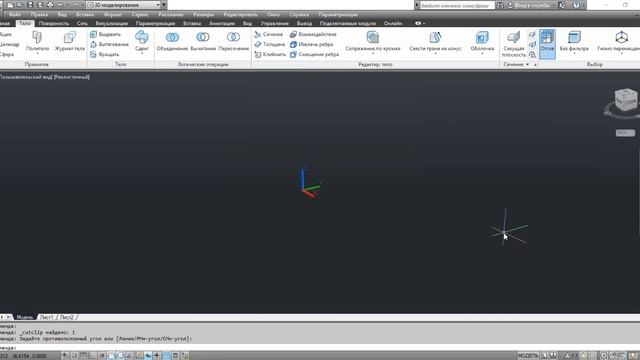Select the Выдавить (Extrude) command

pyautogui.click(x=105, y=34)
